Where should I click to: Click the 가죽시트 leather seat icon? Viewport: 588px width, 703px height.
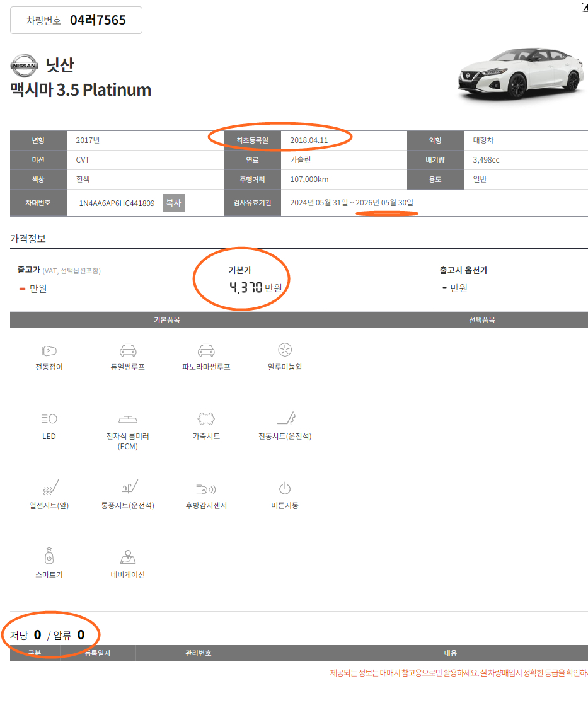click(206, 418)
